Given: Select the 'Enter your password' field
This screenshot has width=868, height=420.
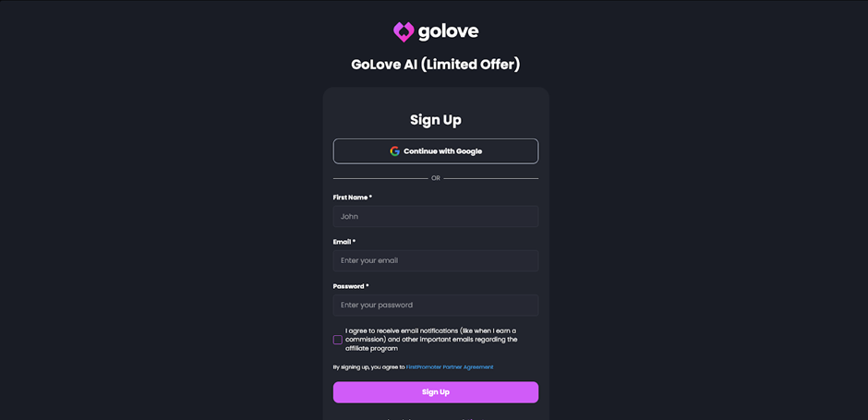Looking at the screenshot, I should point(436,305).
